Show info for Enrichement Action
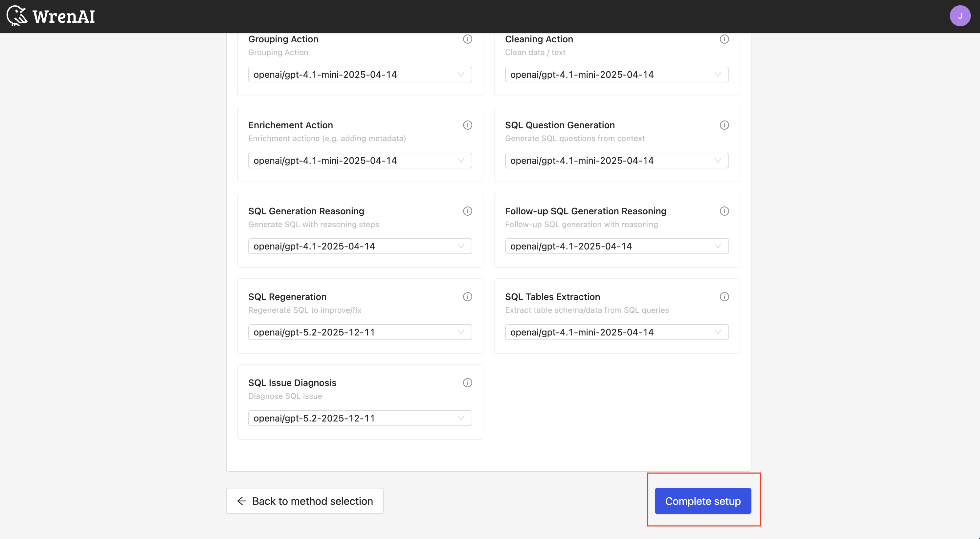The height and width of the screenshot is (539, 980). click(x=467, y=125)
